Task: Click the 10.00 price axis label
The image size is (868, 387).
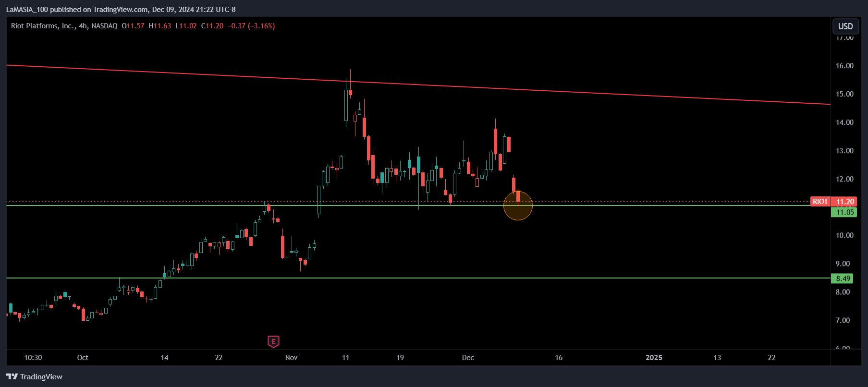Action: [844, 235]
